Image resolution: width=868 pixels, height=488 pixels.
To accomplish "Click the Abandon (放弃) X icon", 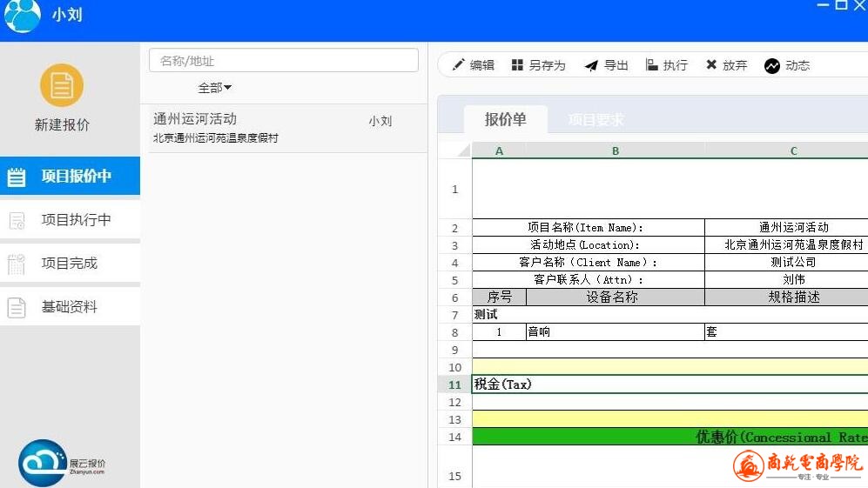I will tap(711, 65).
